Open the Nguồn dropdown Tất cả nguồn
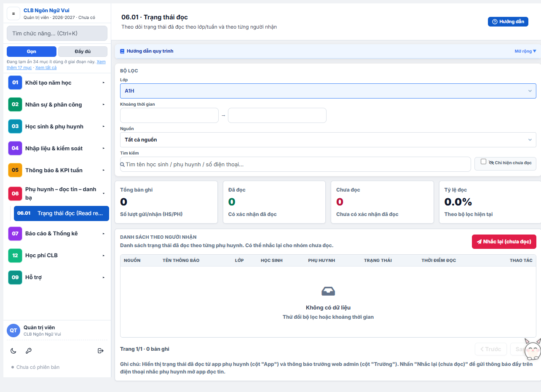The height and width of the screenshot is (392, 541). tap(328, 140)
